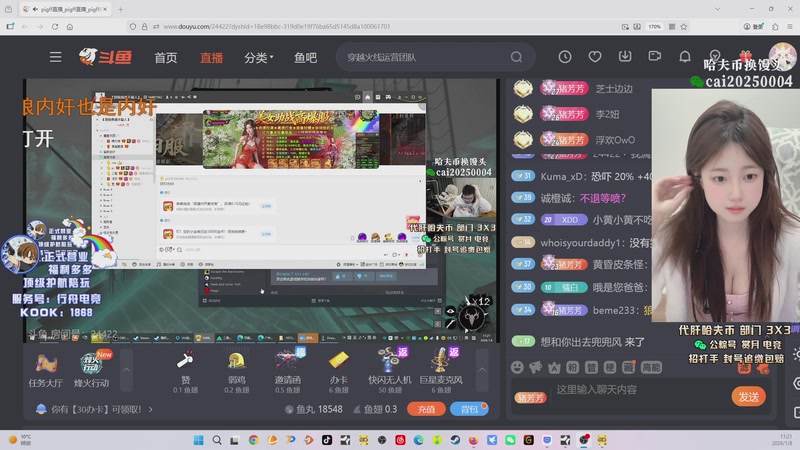800x450 pixels.
Task: Send the 办卡 gift
Action: tap(338, 372)
